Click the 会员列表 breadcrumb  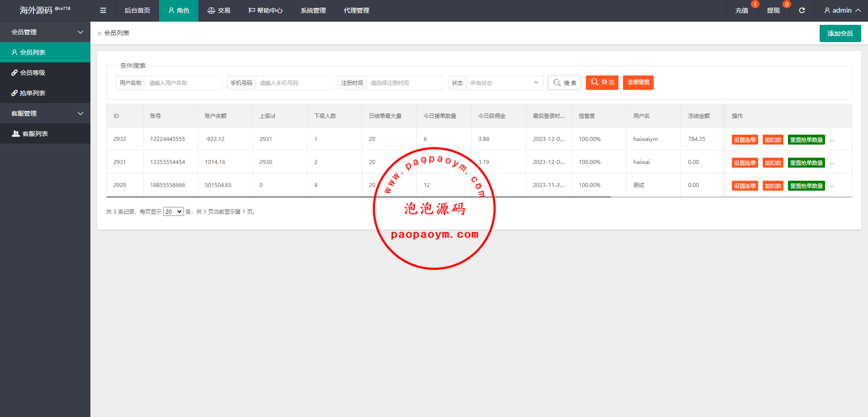pyautogui.click(x=117, y=33)
